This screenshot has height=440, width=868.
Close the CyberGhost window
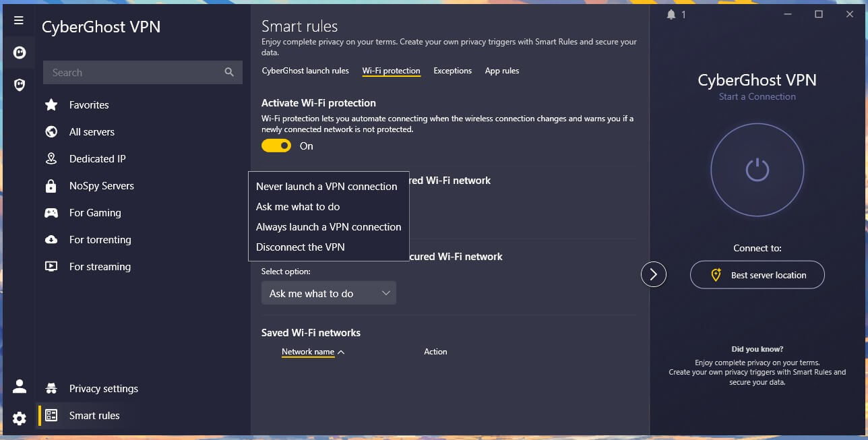point(850,14)
